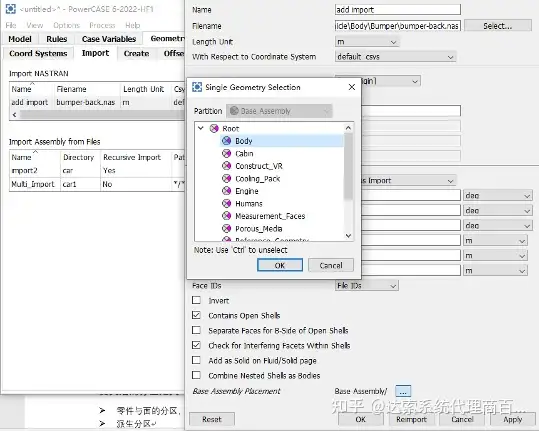Click the tree scrollbar down arrow
The image size is (539, 431).
pos(348,236)
